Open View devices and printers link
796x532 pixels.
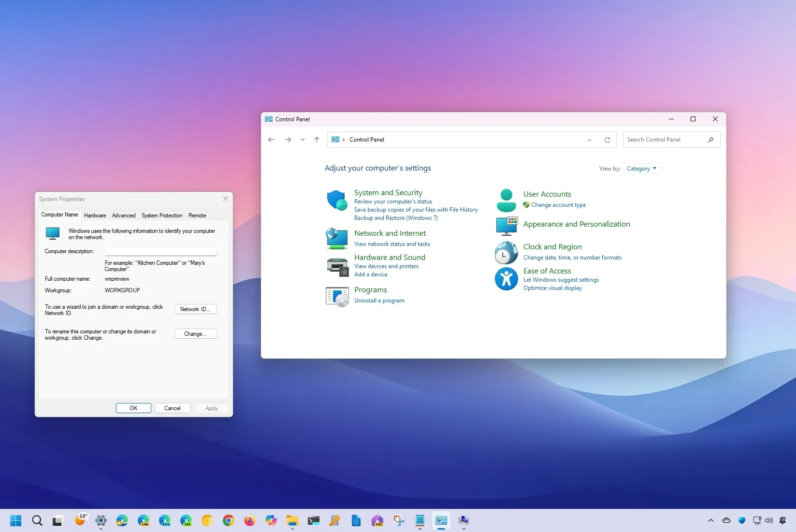pyautogui.click(x=386, y=266)
